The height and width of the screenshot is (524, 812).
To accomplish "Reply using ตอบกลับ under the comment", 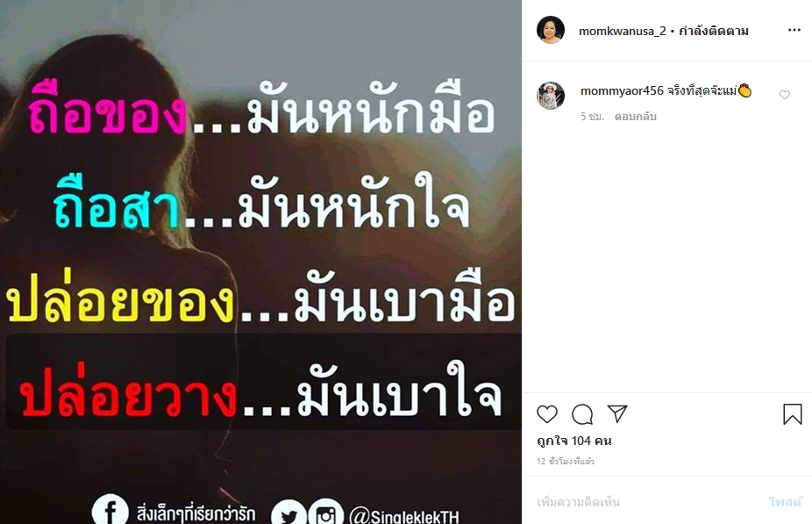I will [x=636, y=117].
